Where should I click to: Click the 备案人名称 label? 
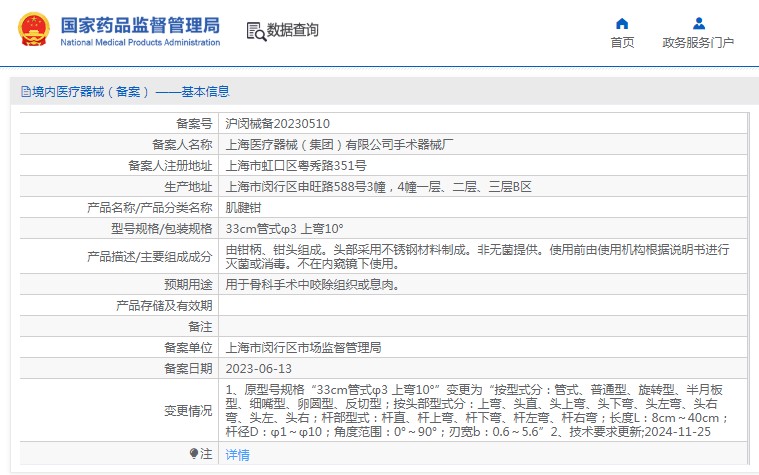(x=182, y=144)
